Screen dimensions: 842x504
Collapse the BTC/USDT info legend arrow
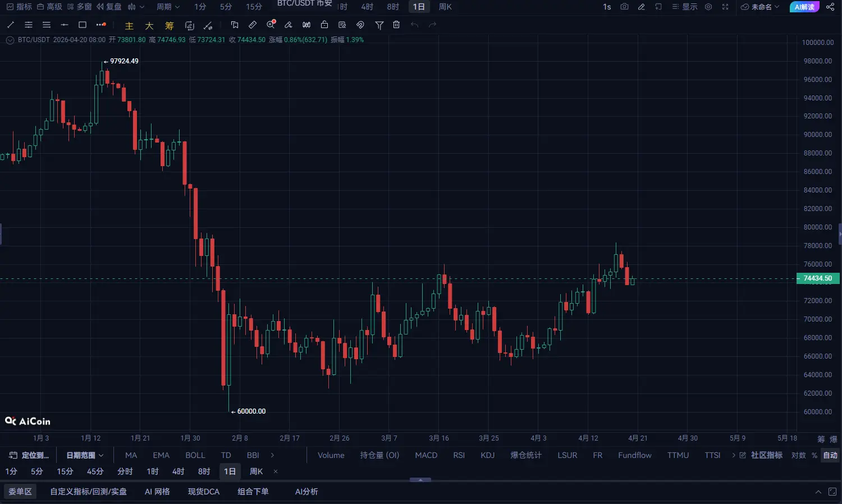10,40
